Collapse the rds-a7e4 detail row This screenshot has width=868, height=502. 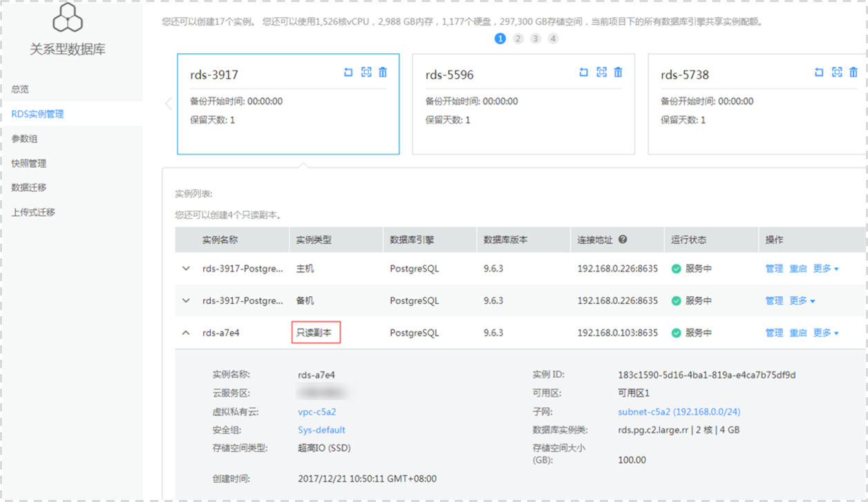pos(185,332)
